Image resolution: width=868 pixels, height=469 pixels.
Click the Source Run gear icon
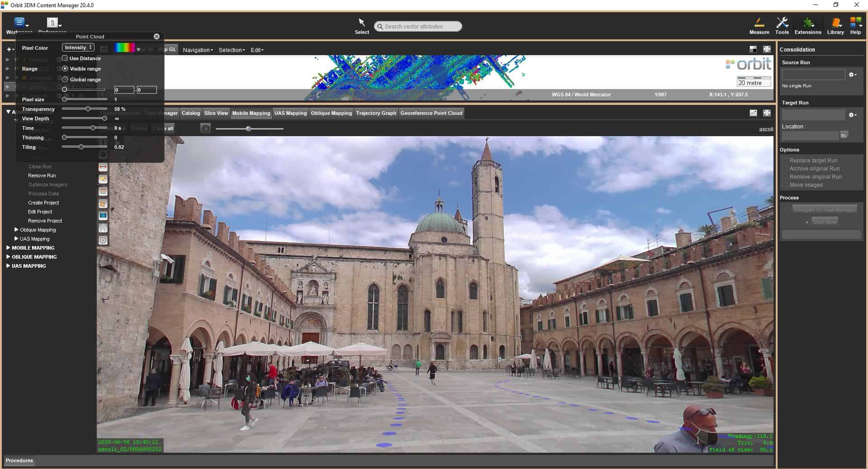pos(852,75)
